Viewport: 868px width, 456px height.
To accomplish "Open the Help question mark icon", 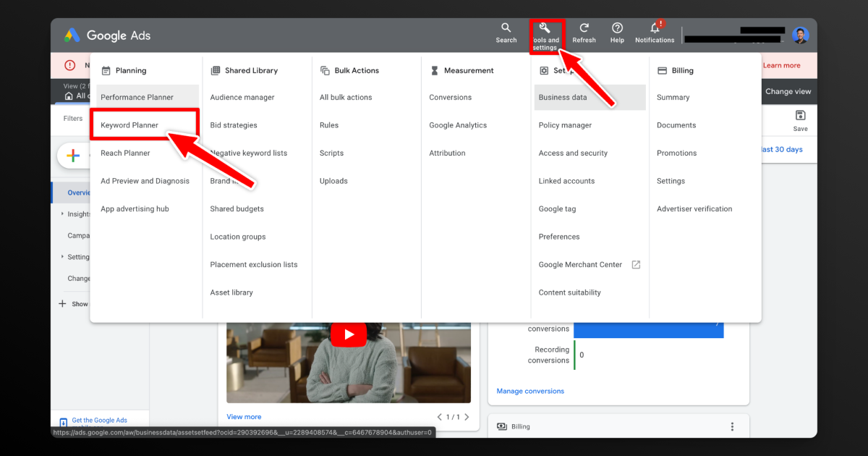I will pos(617,28).
